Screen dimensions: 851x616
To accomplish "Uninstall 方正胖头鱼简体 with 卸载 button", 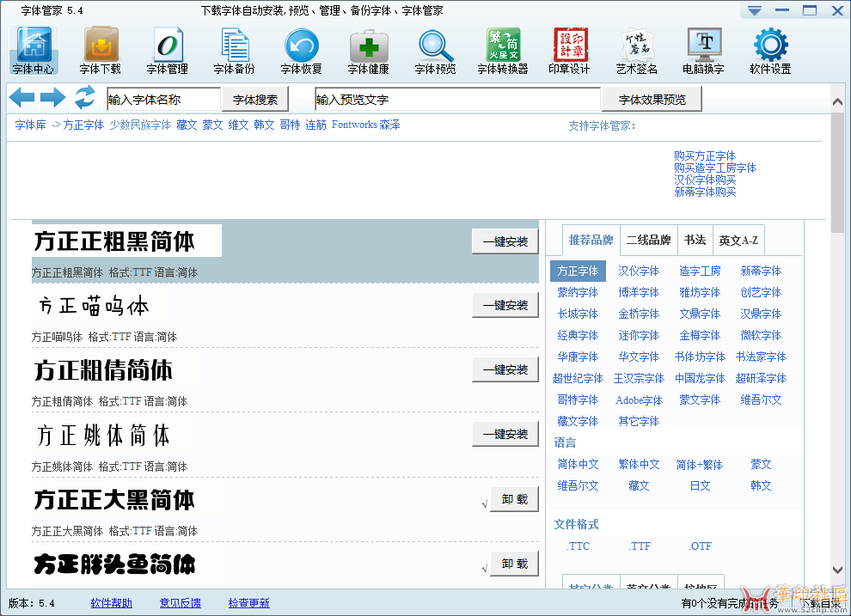I will pyautogui.click(x=515, y=564).
